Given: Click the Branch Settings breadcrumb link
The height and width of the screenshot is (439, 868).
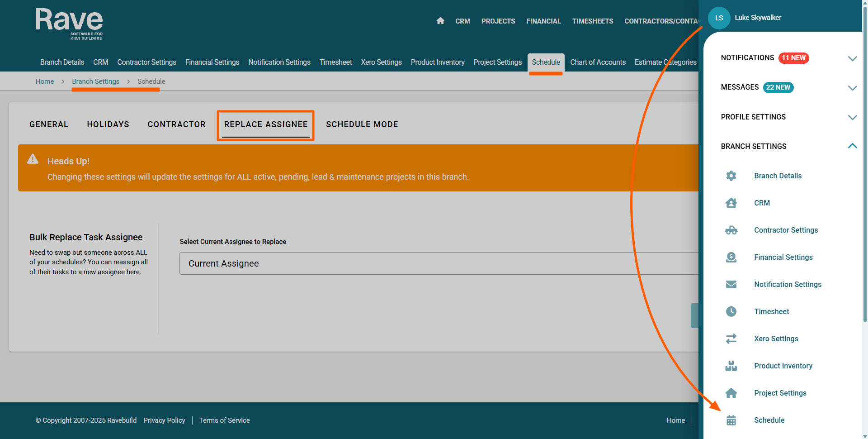Looking at the screenshot, I should [95, 81].
